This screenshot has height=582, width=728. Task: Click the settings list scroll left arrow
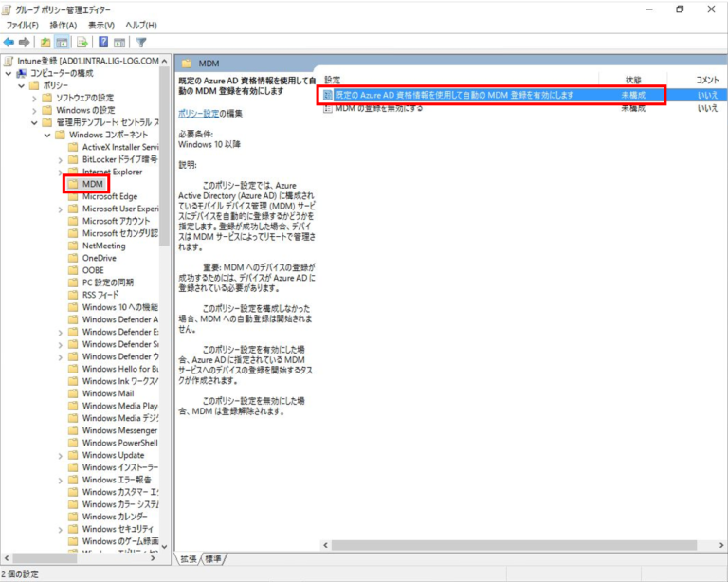[x=325, y=545]
